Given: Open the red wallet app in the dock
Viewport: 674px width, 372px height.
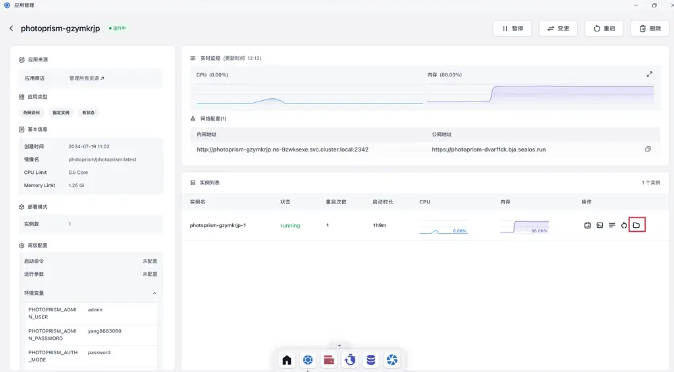Looking at the screenshot, I should [x=329, y=360].
